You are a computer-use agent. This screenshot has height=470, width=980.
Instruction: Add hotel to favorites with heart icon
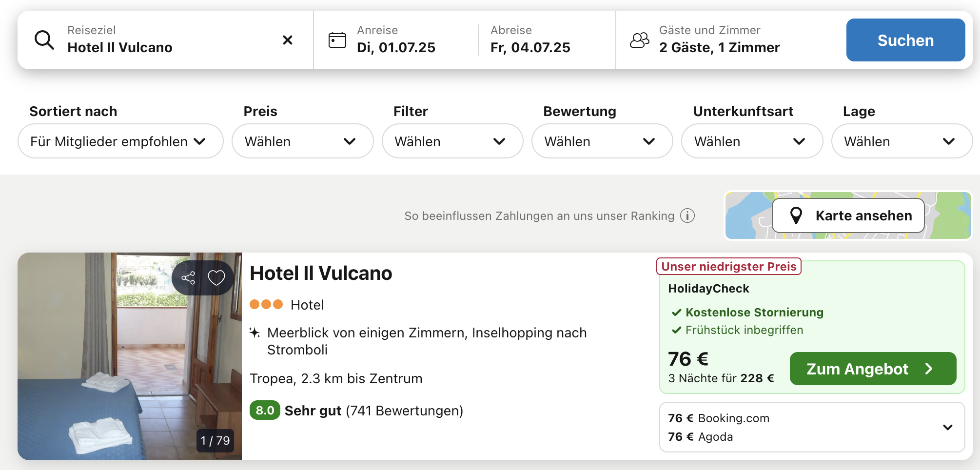click(216, 278)
